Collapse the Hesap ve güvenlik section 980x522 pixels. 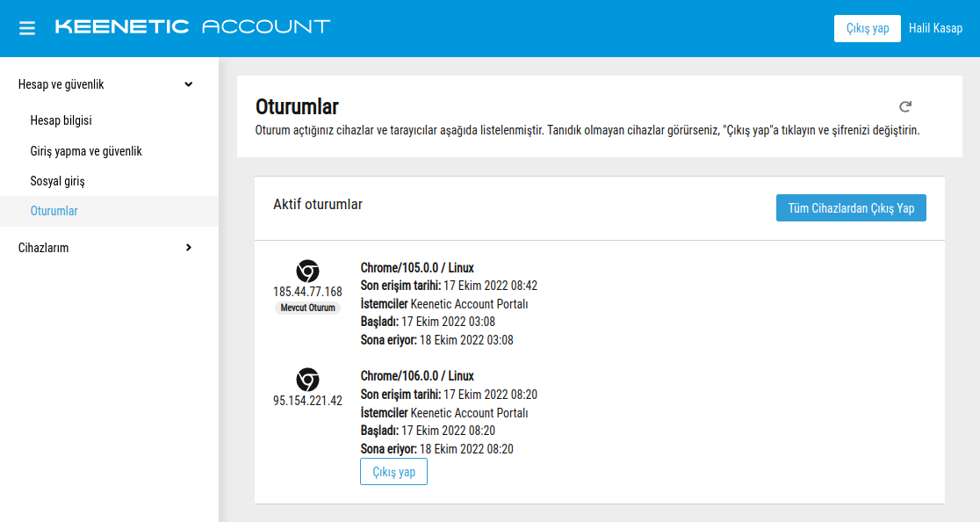(188, 84)
